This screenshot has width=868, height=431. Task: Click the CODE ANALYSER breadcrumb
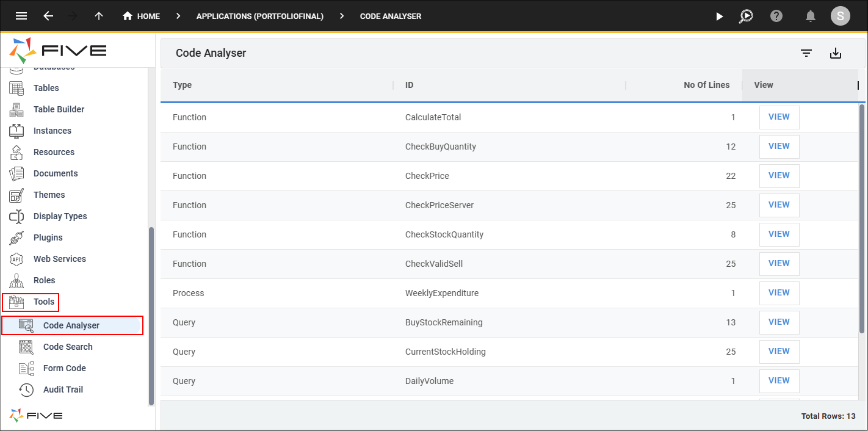391,16
